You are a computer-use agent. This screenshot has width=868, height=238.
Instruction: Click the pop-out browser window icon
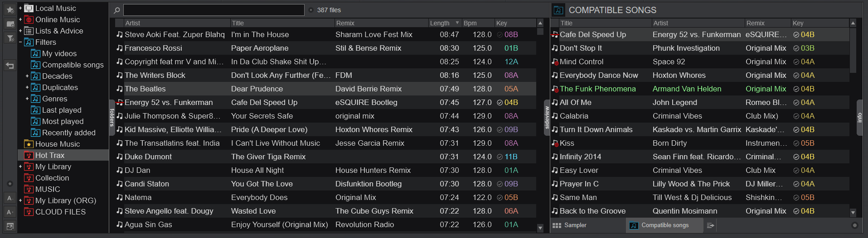10,226
